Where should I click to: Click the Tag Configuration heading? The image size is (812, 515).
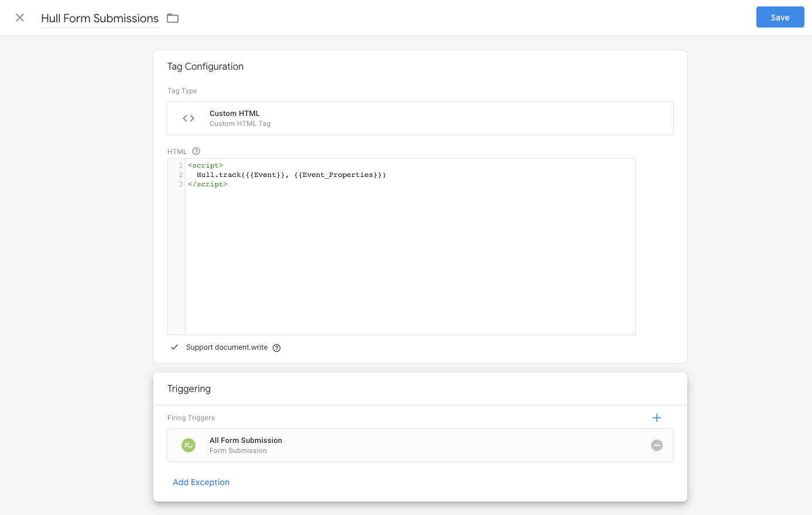[205, 66]
